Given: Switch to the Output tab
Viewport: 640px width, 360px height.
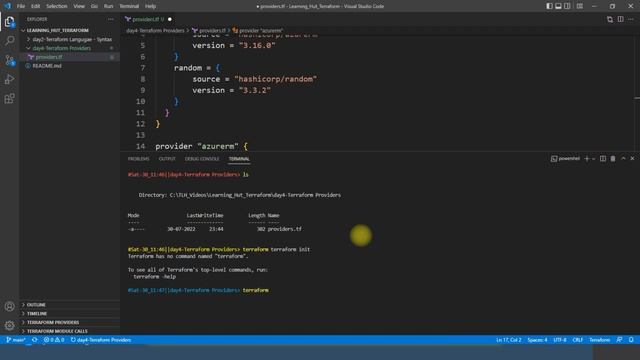Looking at the screenshot, I should point(167,159).
